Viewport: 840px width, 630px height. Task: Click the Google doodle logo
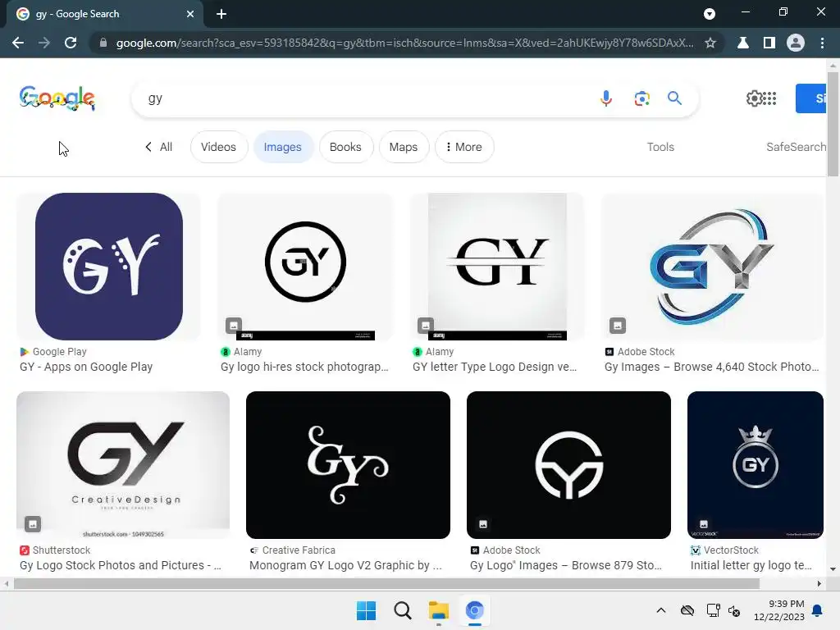click(57, 98)
